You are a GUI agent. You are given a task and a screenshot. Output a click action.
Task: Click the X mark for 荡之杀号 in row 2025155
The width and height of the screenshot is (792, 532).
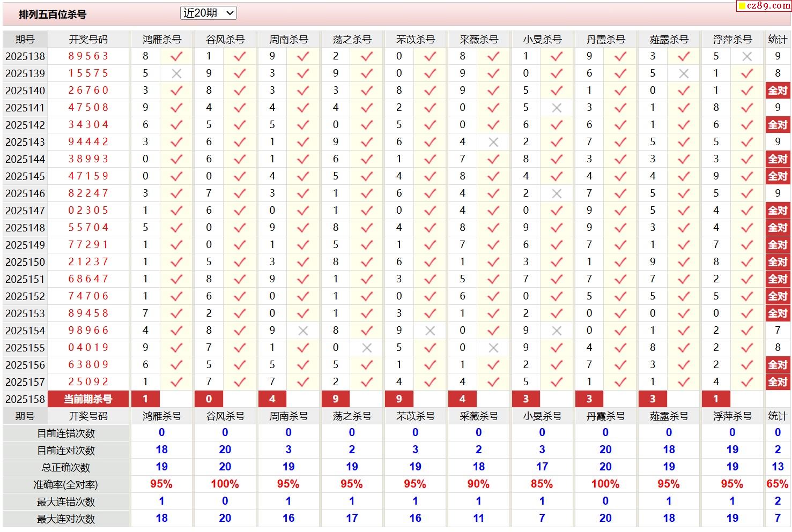coord(367,348)
